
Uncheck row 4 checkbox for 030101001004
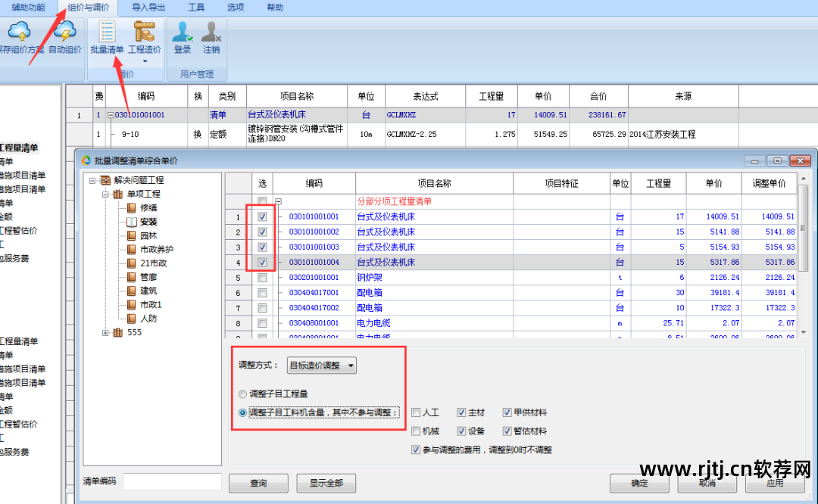point(262,262)
